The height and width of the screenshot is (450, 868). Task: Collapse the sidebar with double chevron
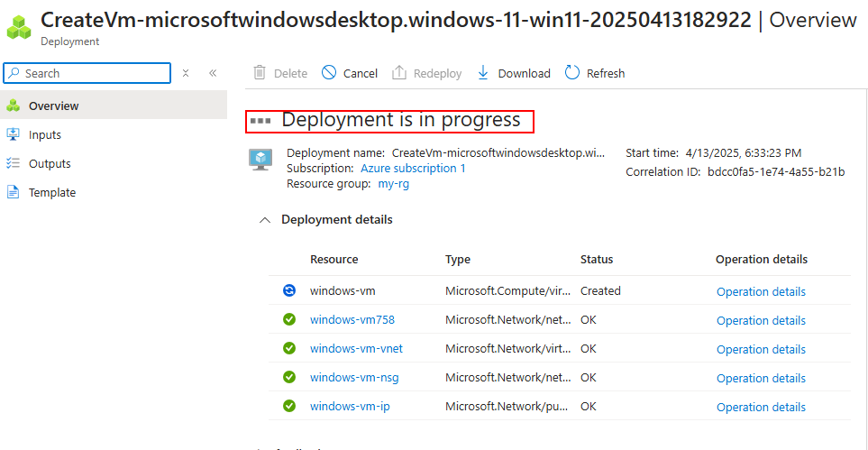tap(213, 73)
